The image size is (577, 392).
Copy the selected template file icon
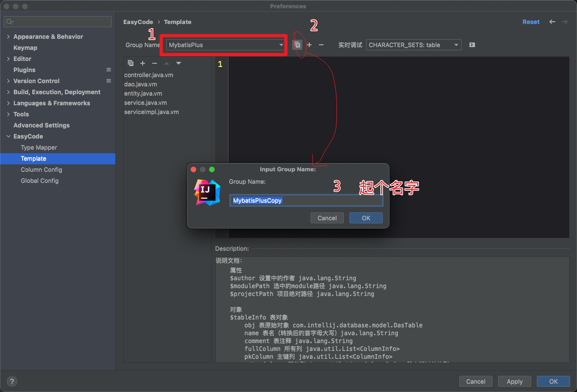click(x=131, y=63)
